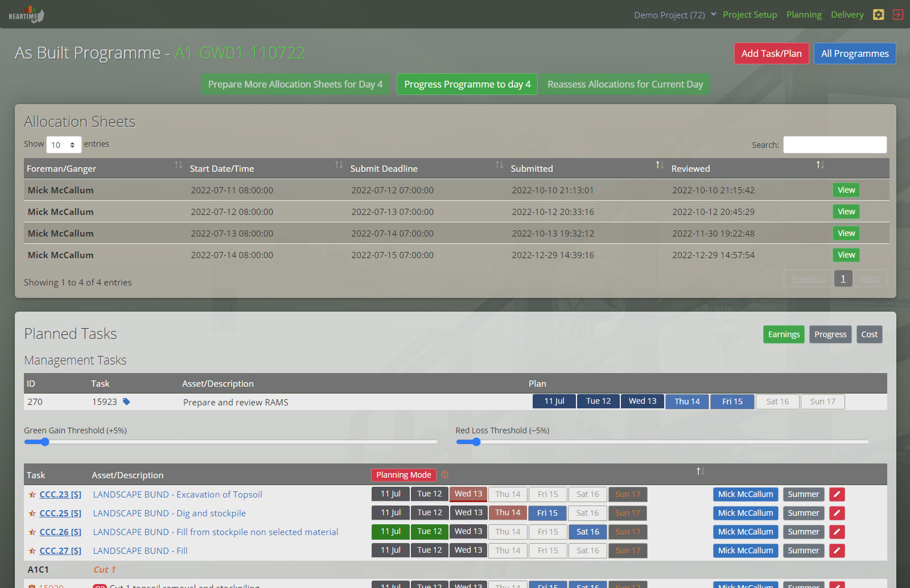This screenshot has width=910, height=588.
Task: Toggle Fri 15 cell for CCC.25 row
Action: [547, 513]
